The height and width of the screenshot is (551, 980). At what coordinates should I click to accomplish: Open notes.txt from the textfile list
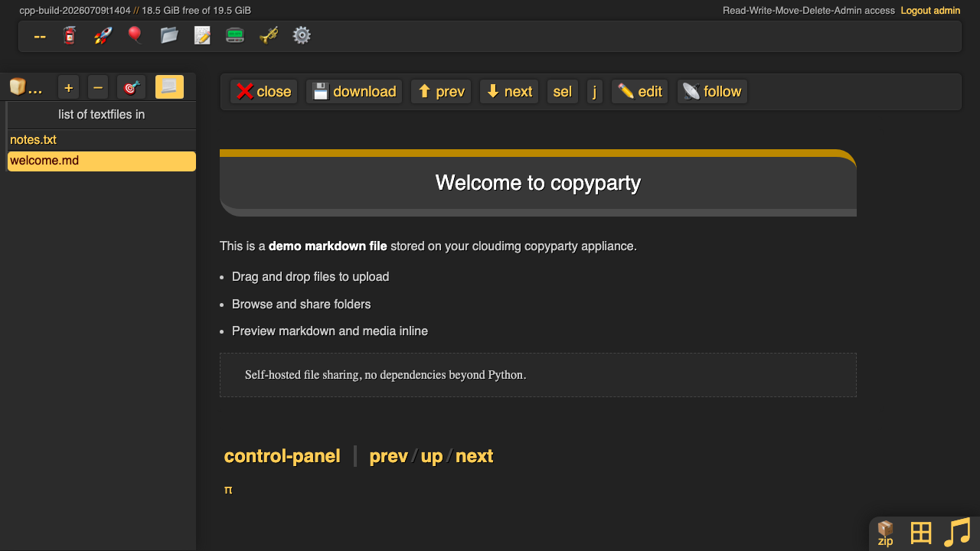[101, 140]
